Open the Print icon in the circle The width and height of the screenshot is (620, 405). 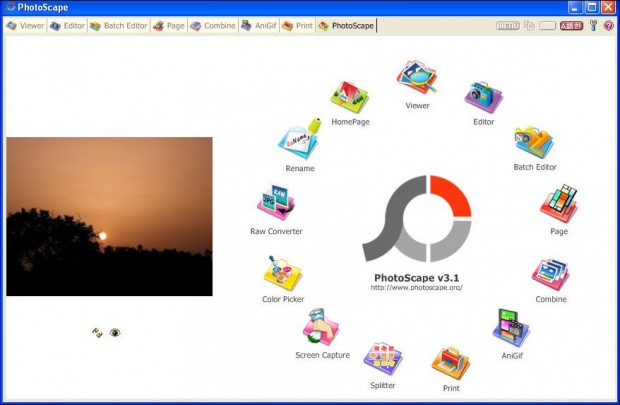450,363
